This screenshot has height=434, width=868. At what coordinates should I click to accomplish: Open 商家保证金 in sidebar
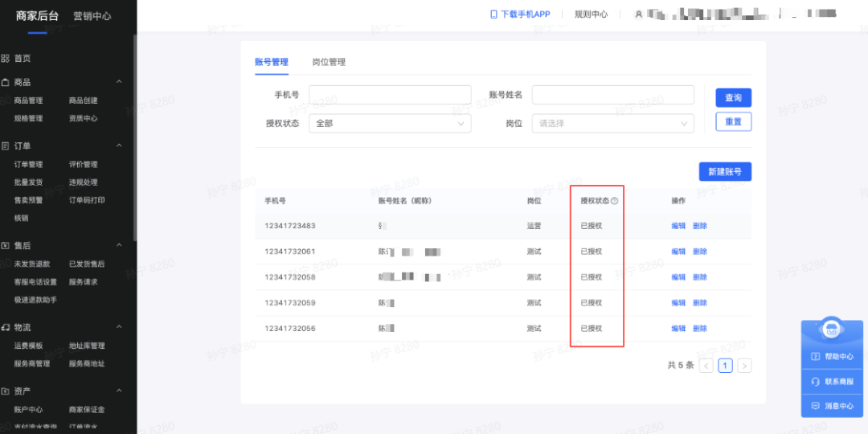[x=87, y=410]
